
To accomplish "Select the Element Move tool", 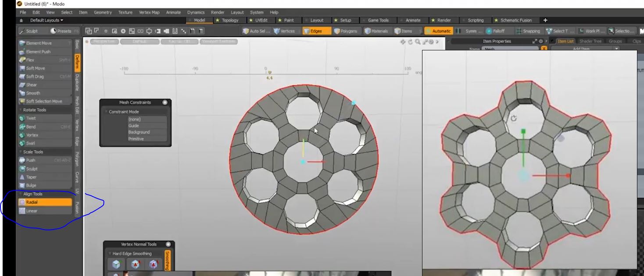I will pyautogui.click(x=45, y=43).
